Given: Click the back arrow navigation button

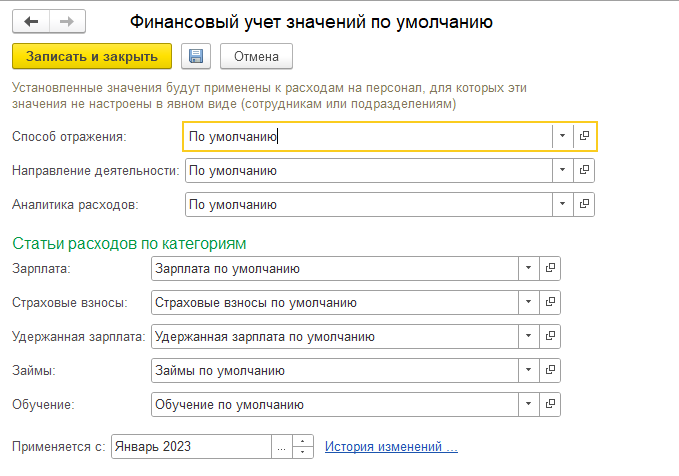Looking at the screenshot, I should click(31, 21).
